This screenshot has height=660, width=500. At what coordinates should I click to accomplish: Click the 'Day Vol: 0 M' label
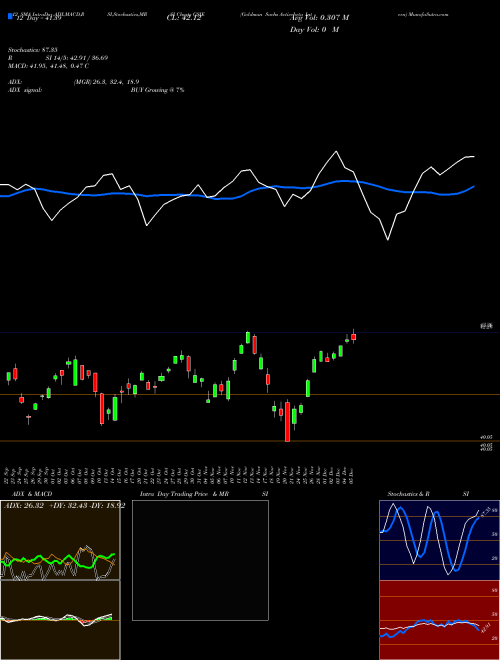pos(314,30)
